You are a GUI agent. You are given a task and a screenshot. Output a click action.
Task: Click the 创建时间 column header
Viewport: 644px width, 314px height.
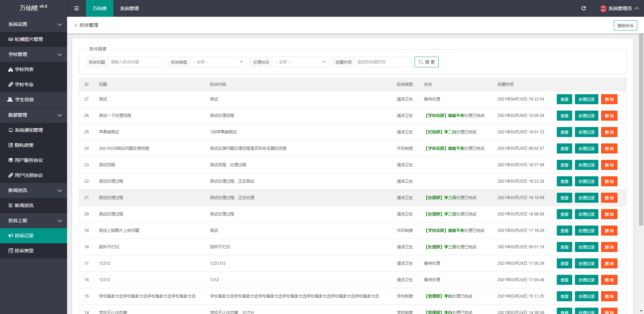point(505,84)
